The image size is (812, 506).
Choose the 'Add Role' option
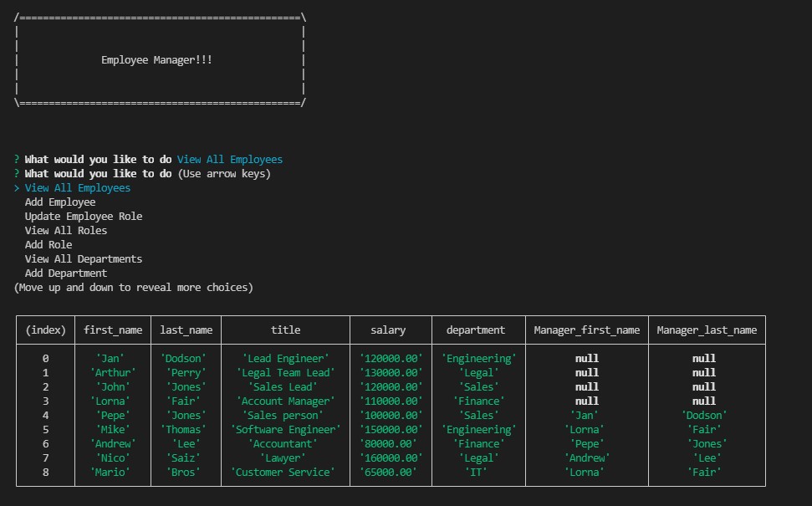pos(49,244)
